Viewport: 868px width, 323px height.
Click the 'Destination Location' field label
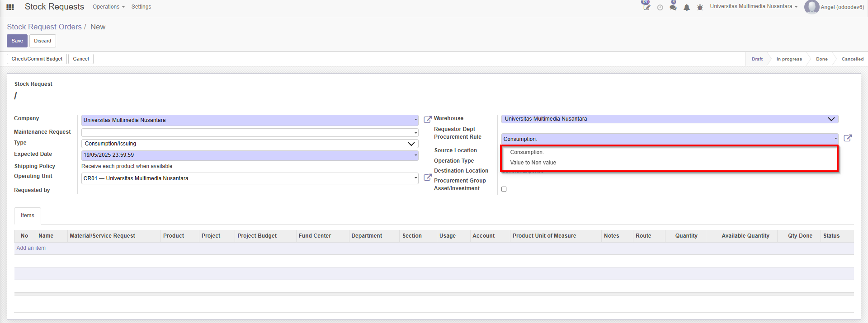click(461, 171)
